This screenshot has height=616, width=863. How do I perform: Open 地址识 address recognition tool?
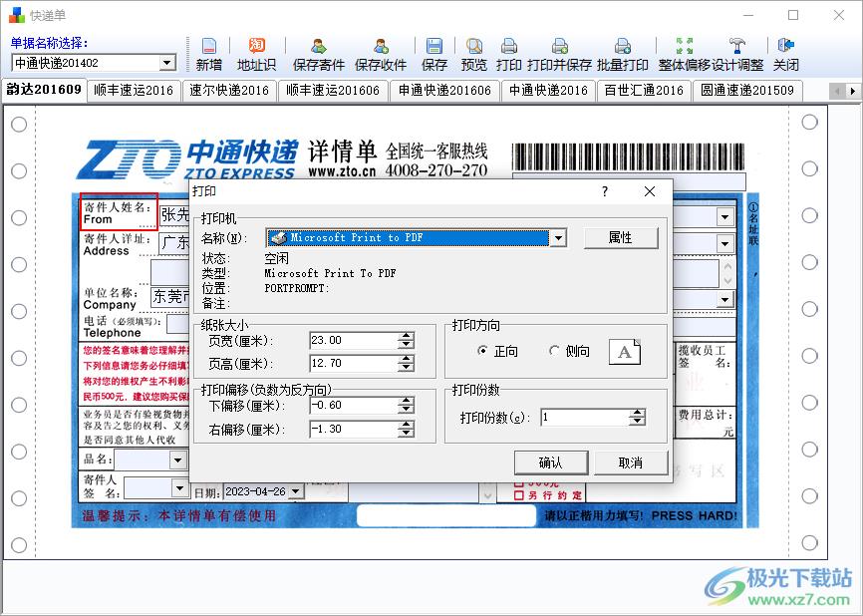pyautogui.click(x=256, y=54)
